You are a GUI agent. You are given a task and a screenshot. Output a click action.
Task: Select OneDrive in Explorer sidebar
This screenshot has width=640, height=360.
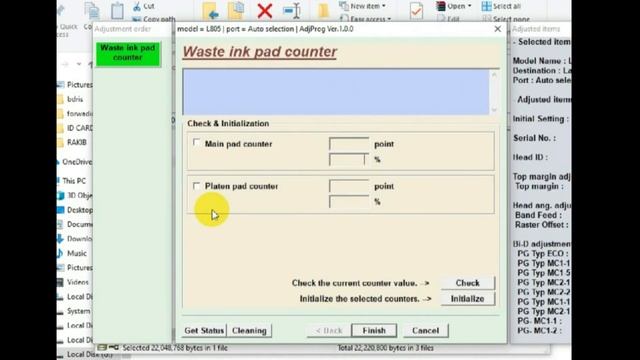(x=75, y=162)
